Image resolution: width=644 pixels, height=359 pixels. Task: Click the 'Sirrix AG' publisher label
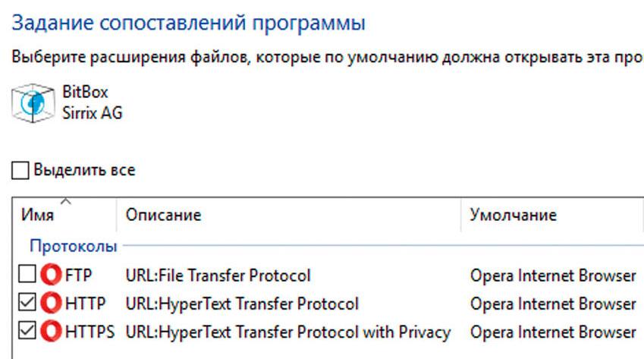pyautogui.click(x=93, y=113)
